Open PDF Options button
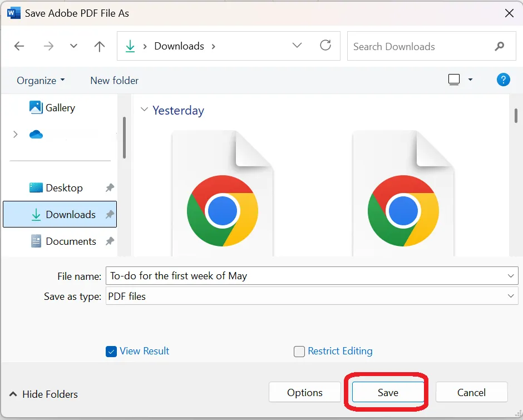This screenshot has height=420, width=523. 304,392
